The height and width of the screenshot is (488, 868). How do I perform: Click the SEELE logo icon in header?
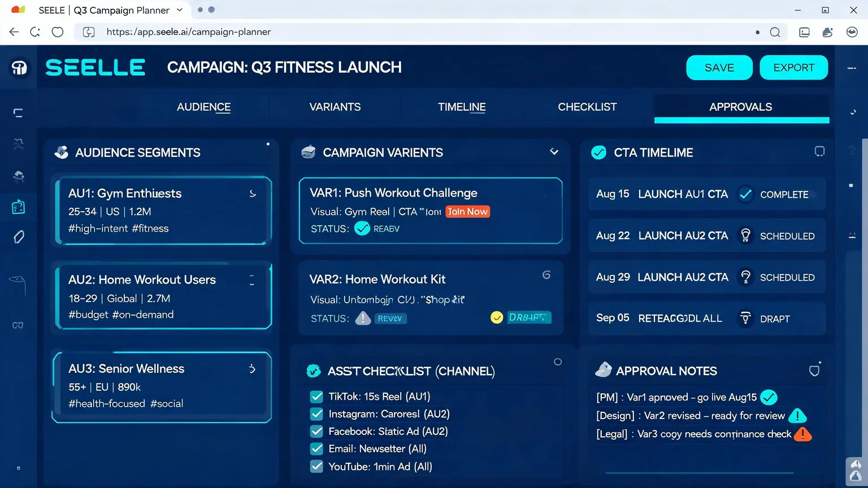[x=19, y=68]
